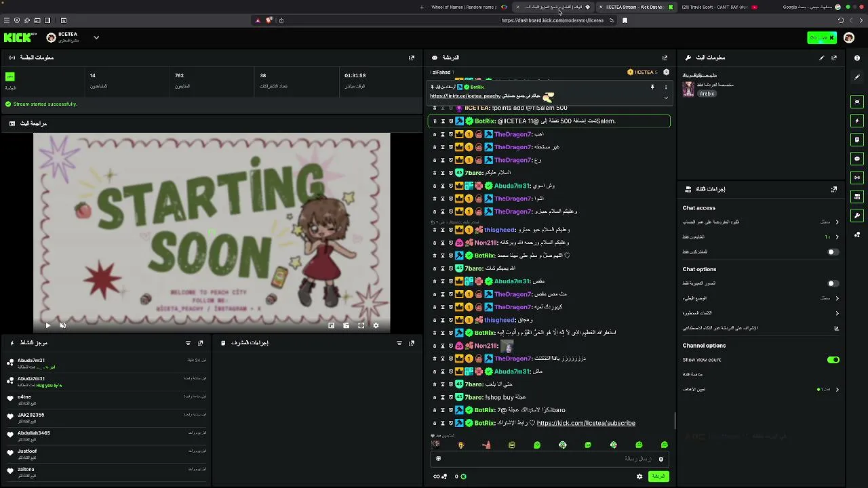Click the browser address bar URL
868x488 pixels.
[552, 20]
